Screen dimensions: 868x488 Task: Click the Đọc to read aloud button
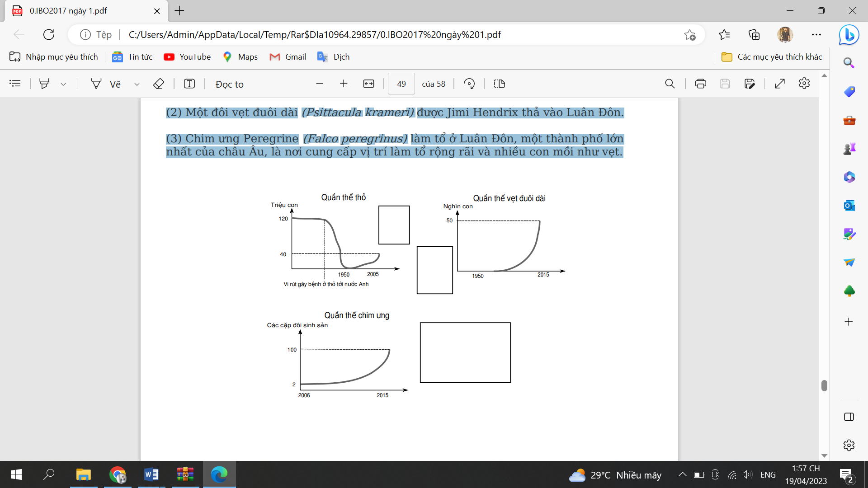tap(229, 84)
